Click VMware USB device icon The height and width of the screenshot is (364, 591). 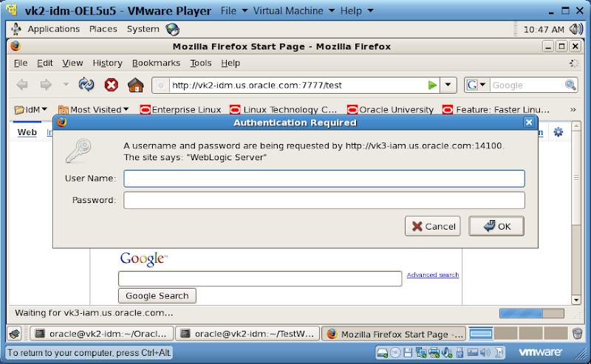[x=460, y=353]
